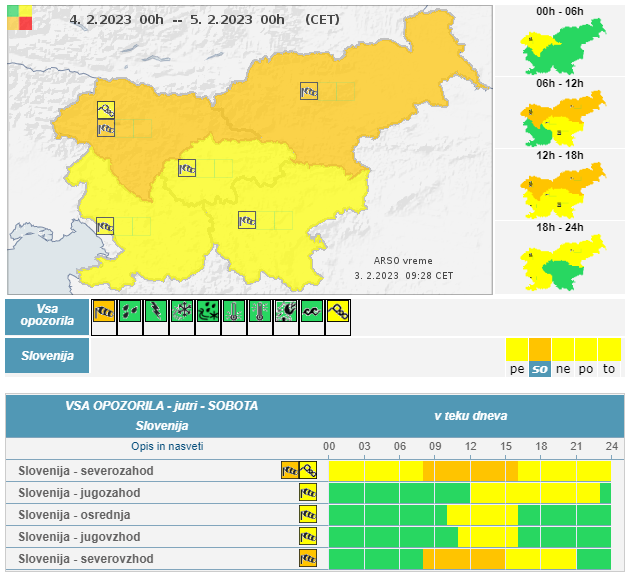The image size is (629, 583).
Task: Click the orange segment in severozahod timeline
Action: point(470,471)
